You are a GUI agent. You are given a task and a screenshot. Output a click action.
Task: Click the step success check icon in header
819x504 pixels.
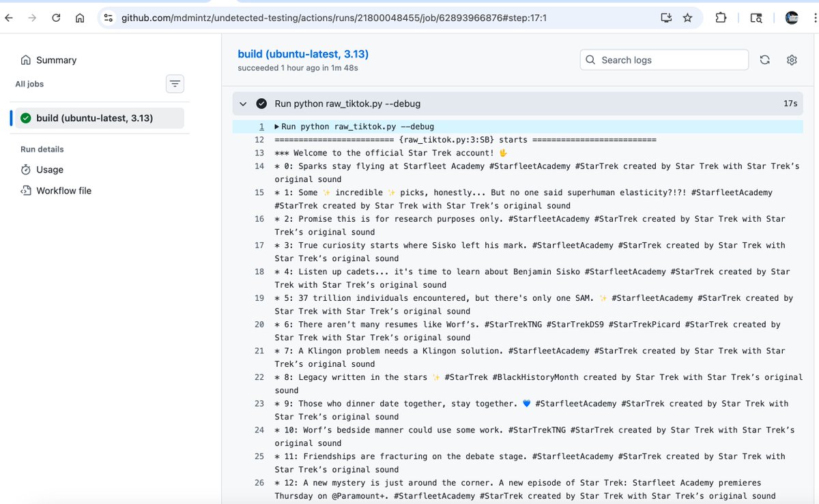261,104
